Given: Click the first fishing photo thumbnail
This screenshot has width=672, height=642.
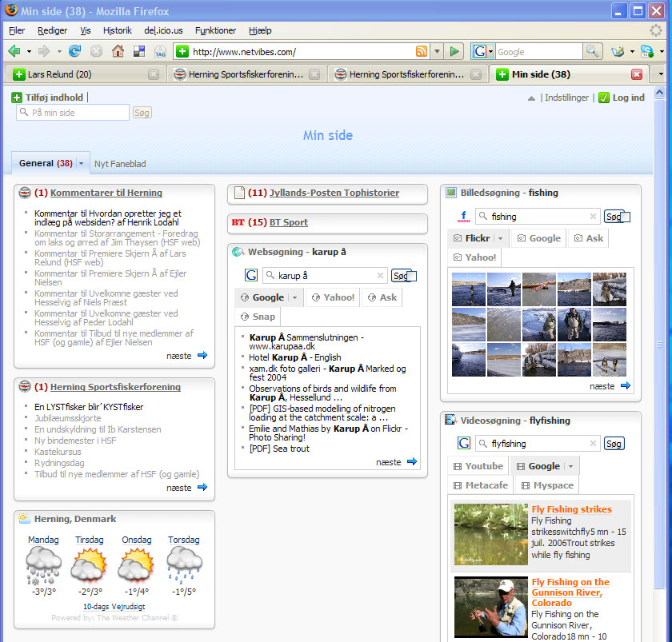Looking at the screenshot, I should 468,289.
